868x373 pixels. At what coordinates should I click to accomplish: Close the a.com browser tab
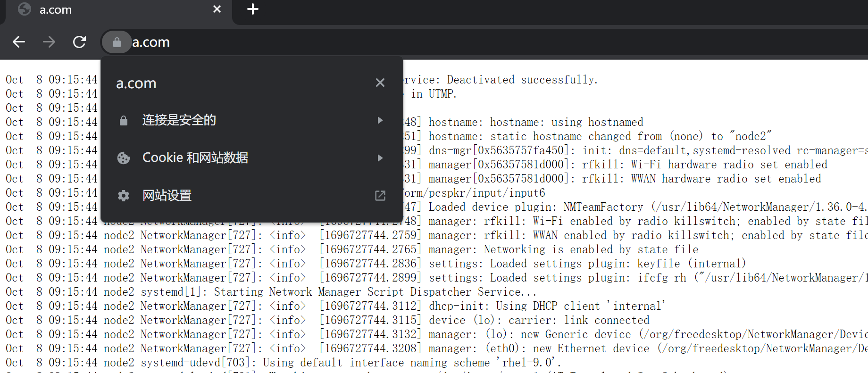coord(217,9)
